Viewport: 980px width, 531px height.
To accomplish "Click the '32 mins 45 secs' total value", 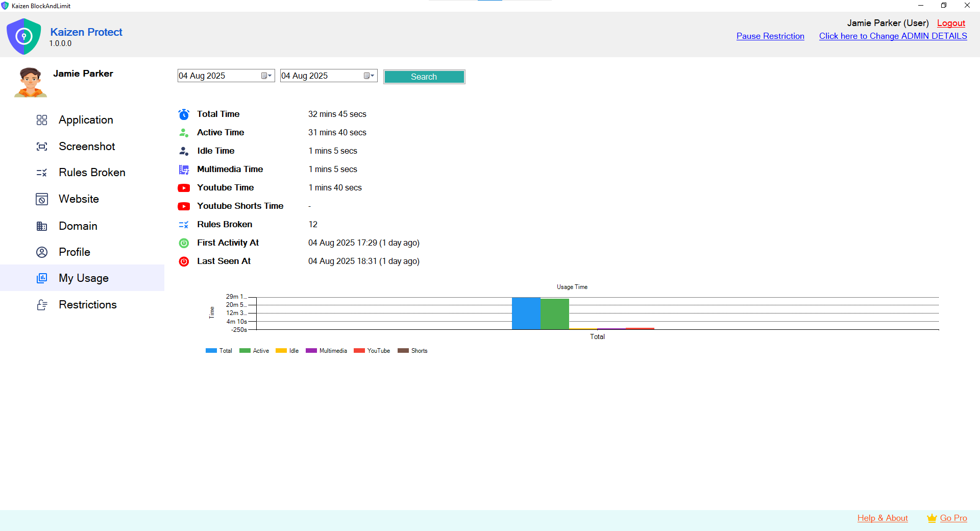I will click(337, 114).
